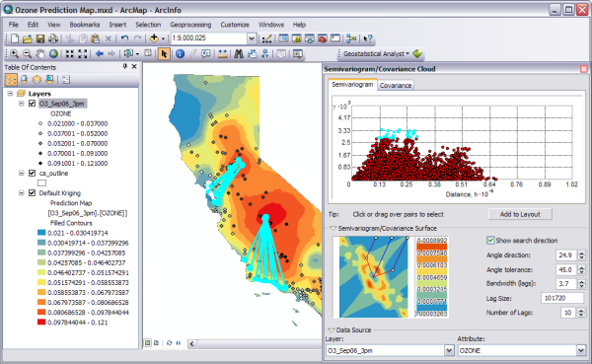Click the Angle tolerance stepper

click(581, 269)
